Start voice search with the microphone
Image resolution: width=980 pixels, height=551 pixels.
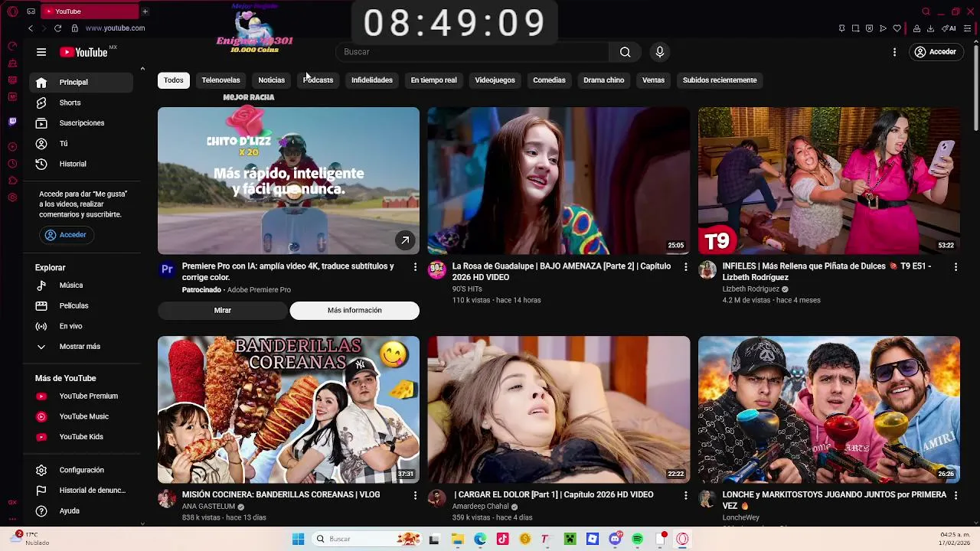[x=660, y=52]
